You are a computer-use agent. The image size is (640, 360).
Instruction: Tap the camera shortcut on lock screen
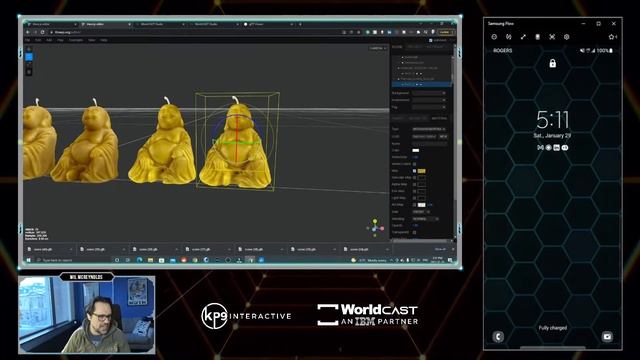point(607,337)
